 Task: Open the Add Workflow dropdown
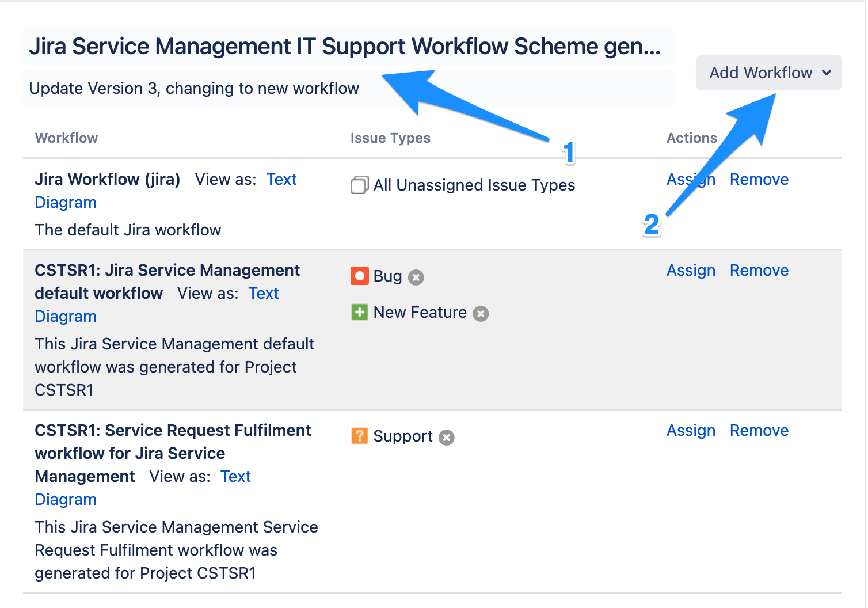click(760, 73)
